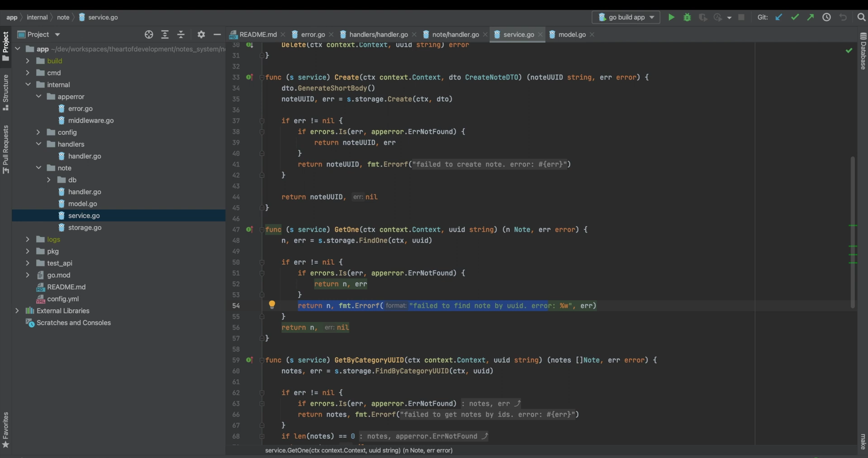Toggle the Pull Requests tool window
Image resolution: width=868 pixels, height=458 pixels.
coord(5,150)
